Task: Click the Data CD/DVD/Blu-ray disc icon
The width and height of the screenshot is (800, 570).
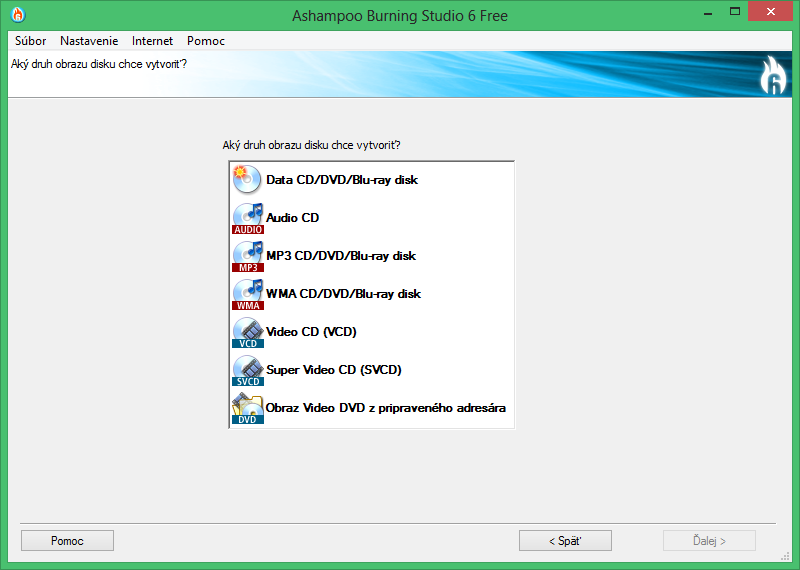Action: (247, 180)
